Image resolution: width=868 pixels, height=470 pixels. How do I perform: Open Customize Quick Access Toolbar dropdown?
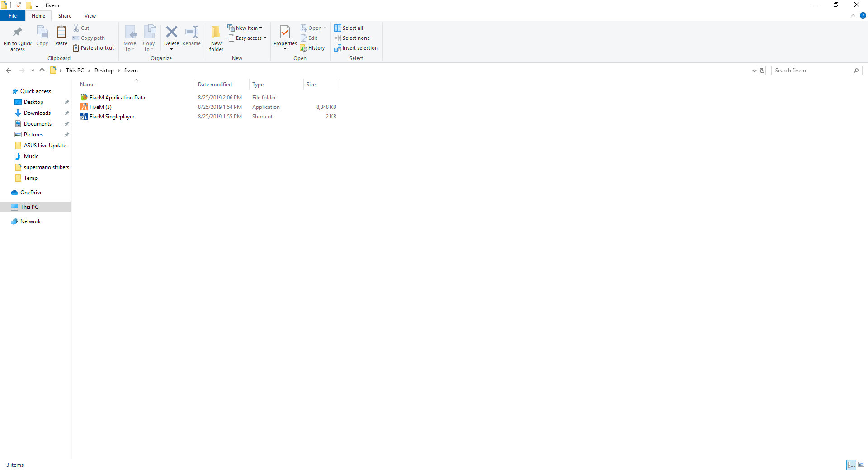tap(37, 6)
